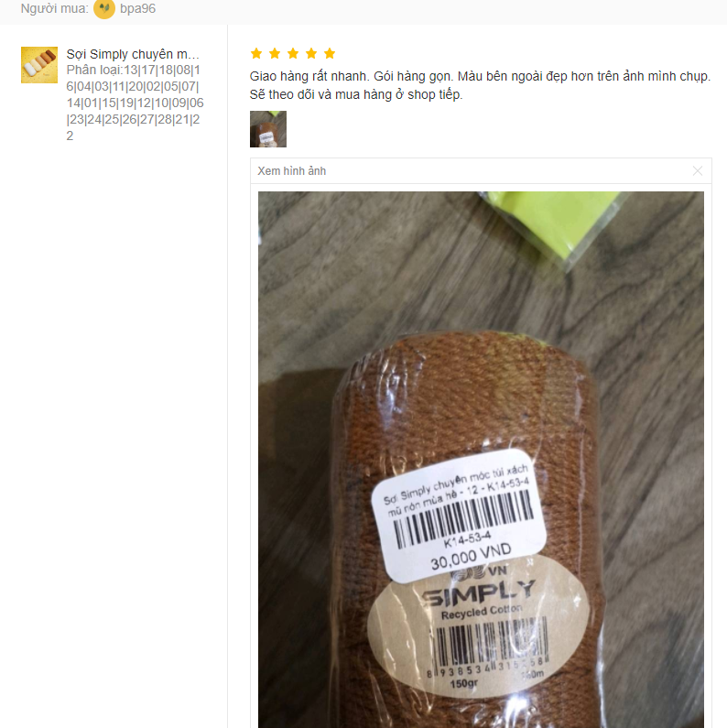The height and width of the screenshot is (728, 727).
Task: Open the Sợi Simply product thumbnail
Action: [x=39, y=65]
